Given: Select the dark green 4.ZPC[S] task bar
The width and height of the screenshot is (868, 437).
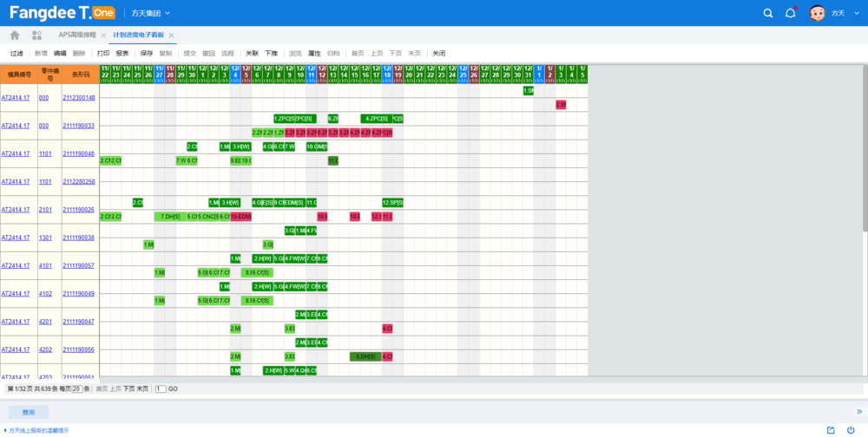Looking at the screenshot, I should point(377,119).
